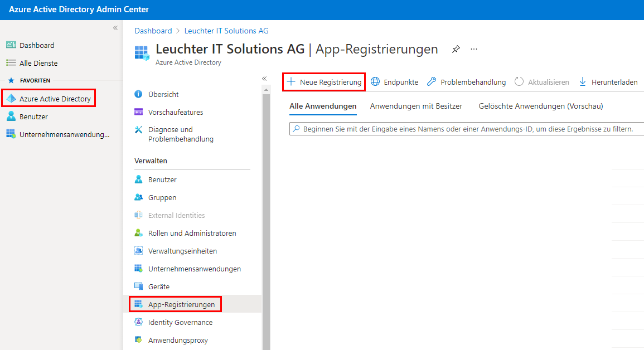Click the Aktualisieren toolbar button
The image size is (644, 350).
coord(542,82)
